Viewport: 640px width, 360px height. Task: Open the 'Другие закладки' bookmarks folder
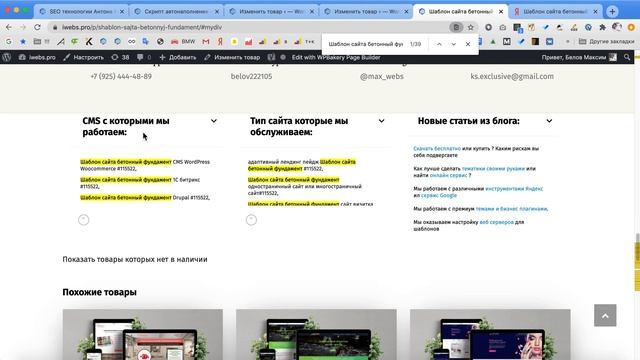[x=607, y=41]
